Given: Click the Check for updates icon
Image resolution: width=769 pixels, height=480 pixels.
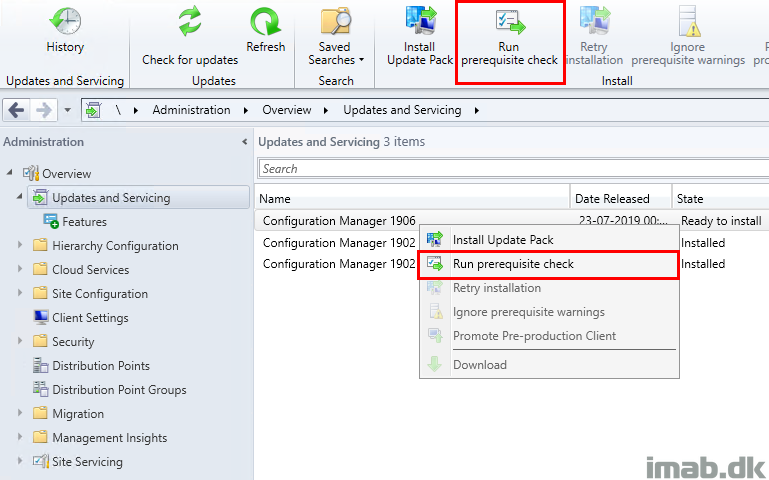Looking at the screenshot, I should click(x=190, y=22).
